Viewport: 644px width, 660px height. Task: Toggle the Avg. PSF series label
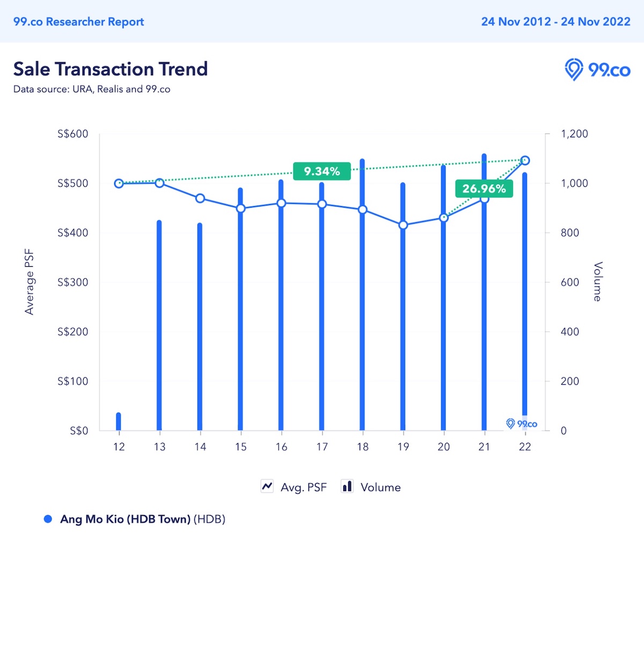click(303, 487)
